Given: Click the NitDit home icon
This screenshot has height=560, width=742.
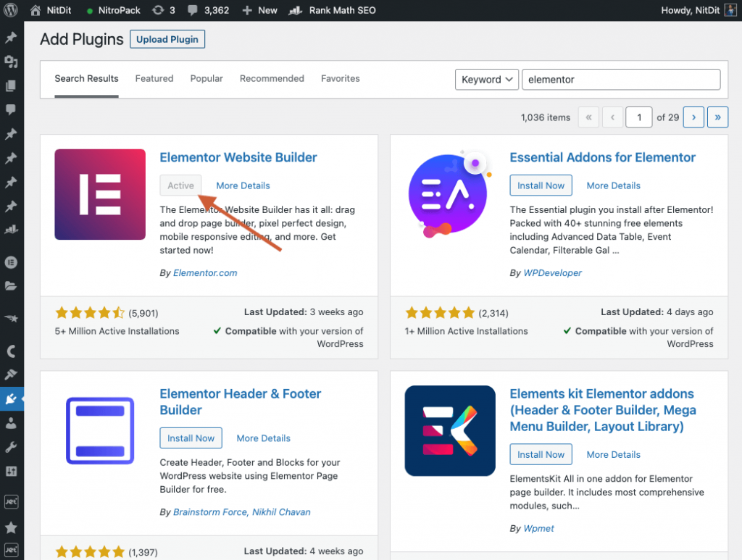Looking at the screenshot, I should click(36, 10).
